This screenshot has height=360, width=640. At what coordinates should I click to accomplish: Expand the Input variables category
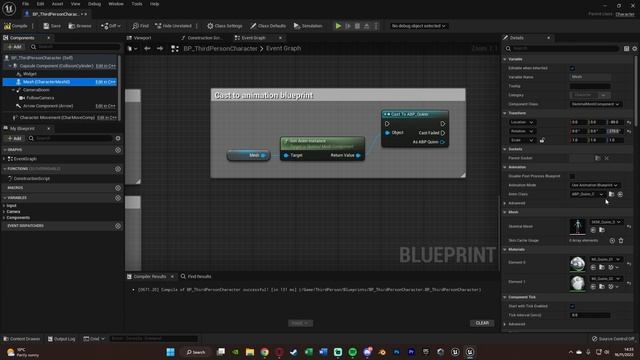4,206
